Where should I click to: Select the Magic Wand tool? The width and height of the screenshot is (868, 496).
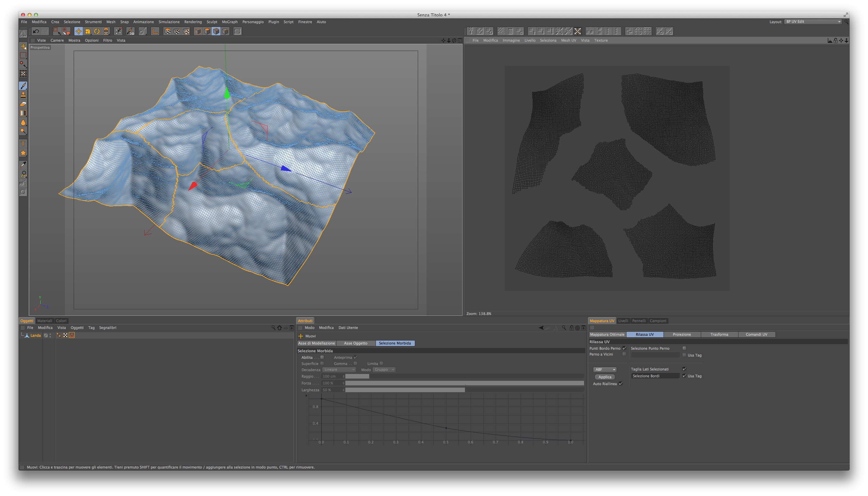click(x=23, y=64)
